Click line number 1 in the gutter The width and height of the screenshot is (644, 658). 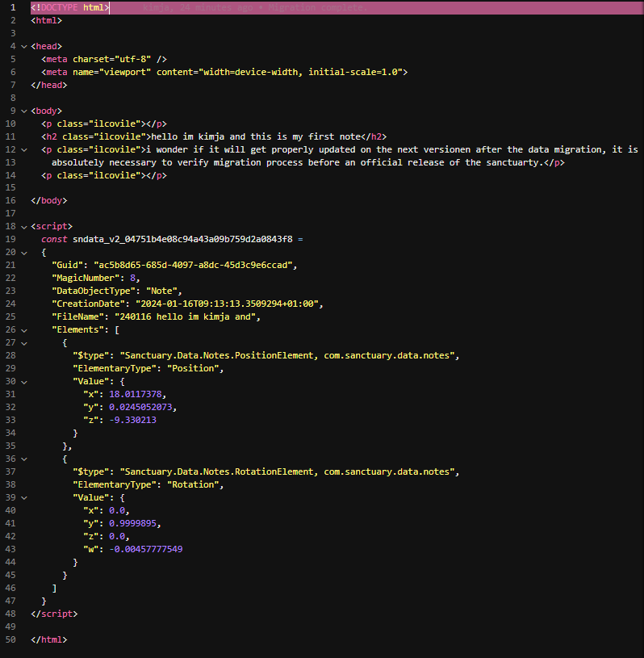[13, 7]
